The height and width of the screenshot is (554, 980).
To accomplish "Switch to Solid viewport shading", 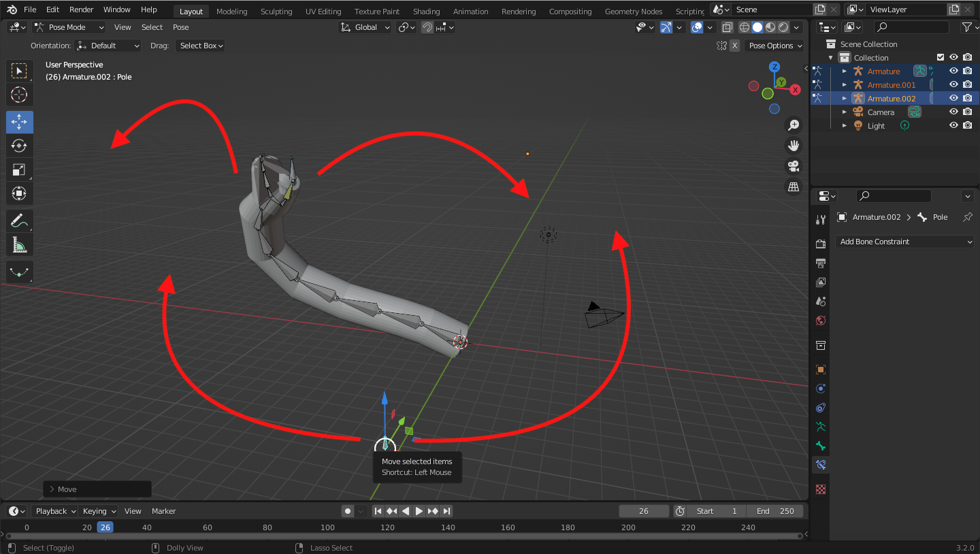I will tap(757, 27).
